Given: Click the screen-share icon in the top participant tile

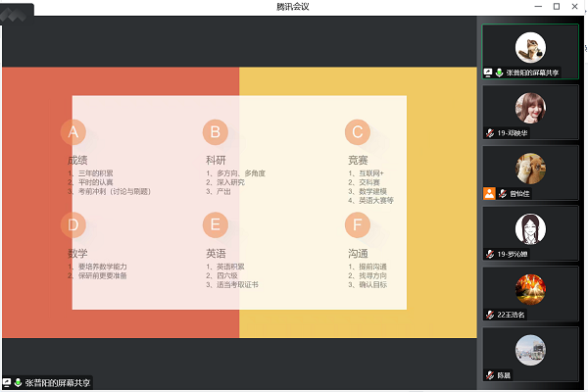Looking at the screenshot, I should pyautogui.click(x=489, y=73).
